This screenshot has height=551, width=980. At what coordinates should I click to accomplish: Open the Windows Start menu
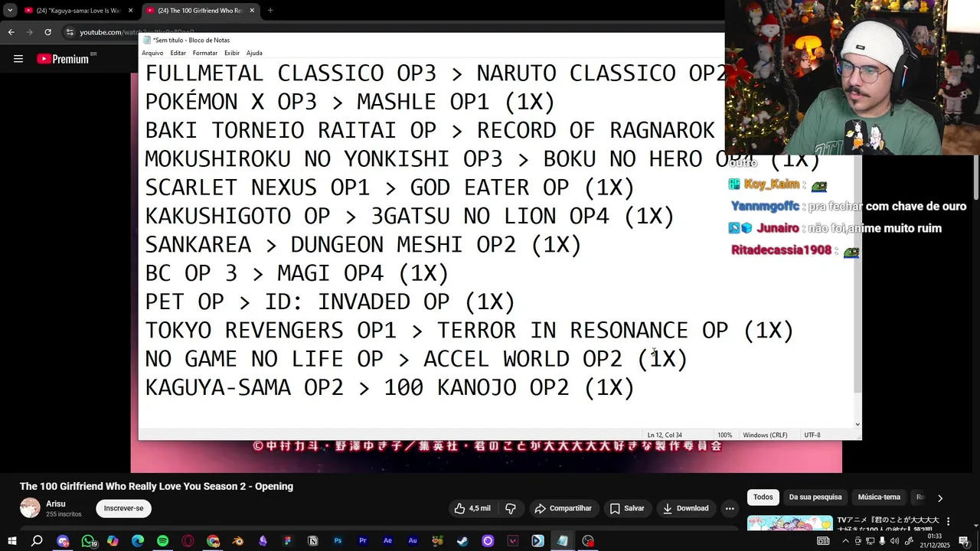tap(11, 541)
